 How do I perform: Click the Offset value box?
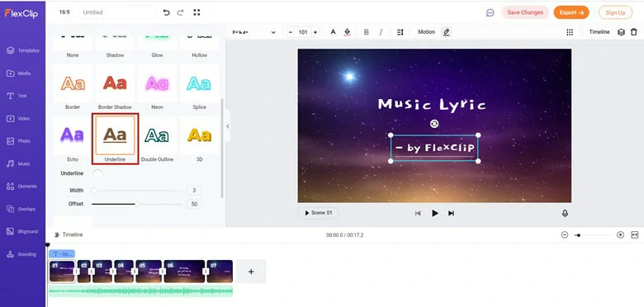pyautogui.click(x=194, y=204)
